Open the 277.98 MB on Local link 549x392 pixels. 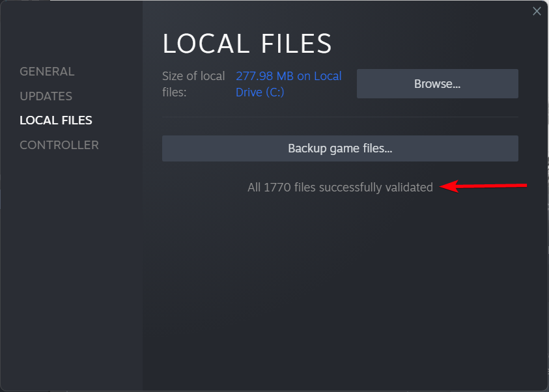289,76
